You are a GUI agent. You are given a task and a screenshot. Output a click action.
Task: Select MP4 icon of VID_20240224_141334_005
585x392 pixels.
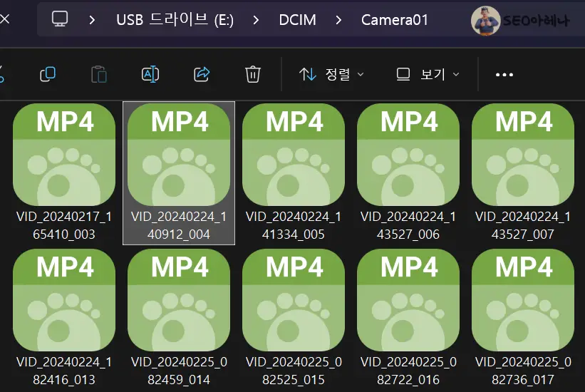[x=294, y=155]
